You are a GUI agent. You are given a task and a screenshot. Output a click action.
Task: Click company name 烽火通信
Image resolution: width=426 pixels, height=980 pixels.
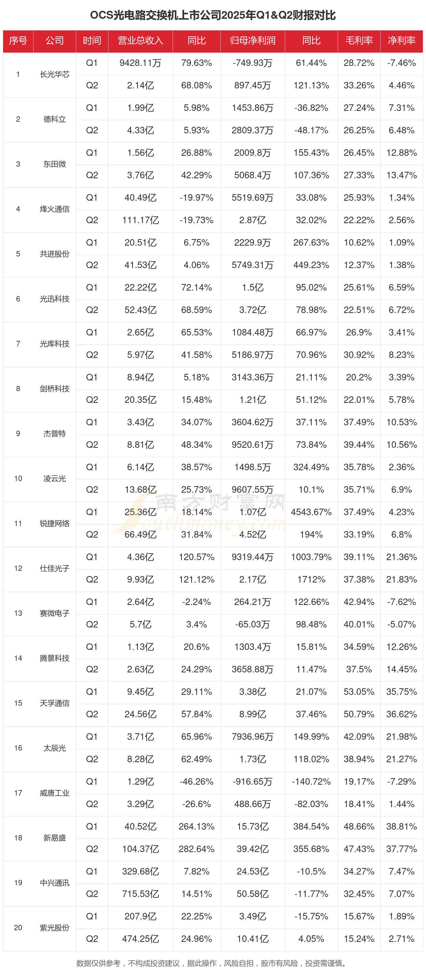(x=54, y=209)
